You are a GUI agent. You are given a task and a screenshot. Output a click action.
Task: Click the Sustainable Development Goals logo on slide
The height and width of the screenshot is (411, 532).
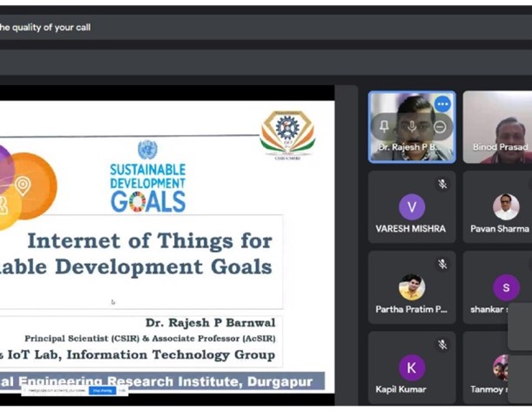tap(147, 179)
